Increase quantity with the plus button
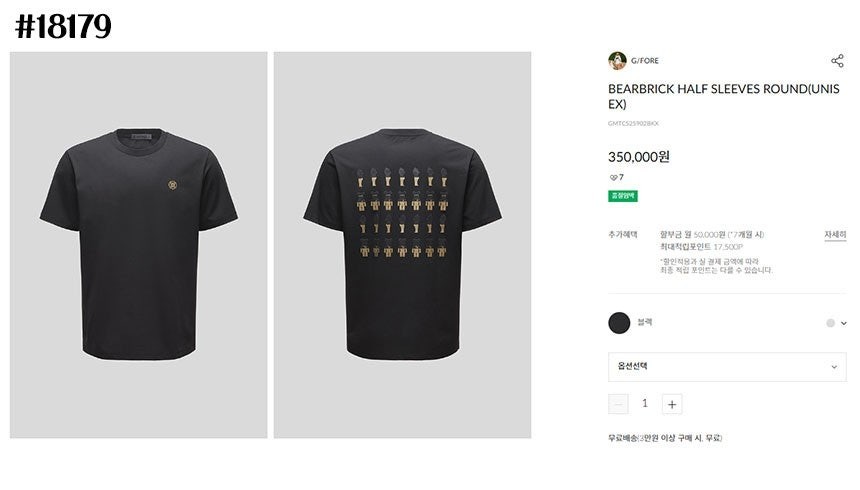This screenshot has width=860, height=490. (672, 404)
